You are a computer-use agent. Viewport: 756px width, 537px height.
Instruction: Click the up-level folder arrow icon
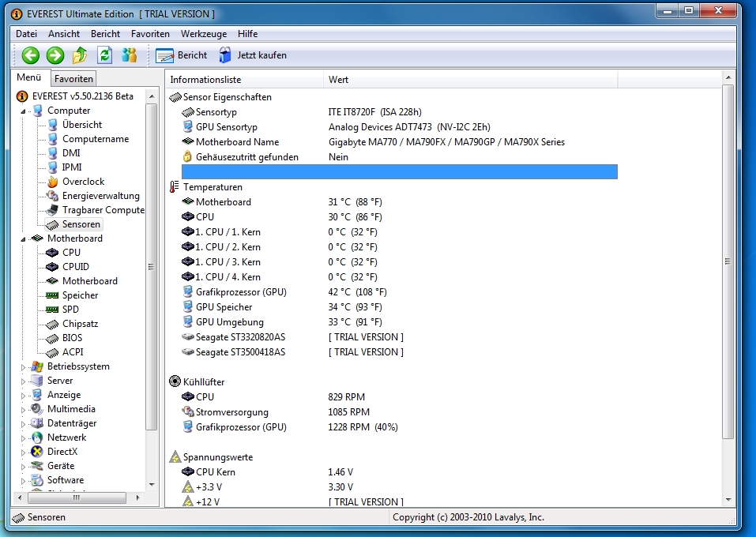80,55
